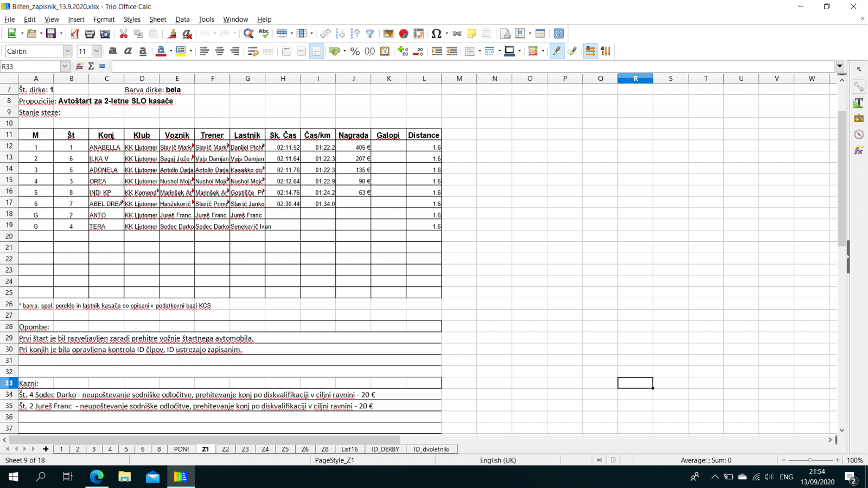Click the Format as Percent icon
The width and height of the screenshot is (868, 488).
pos(355,52)
